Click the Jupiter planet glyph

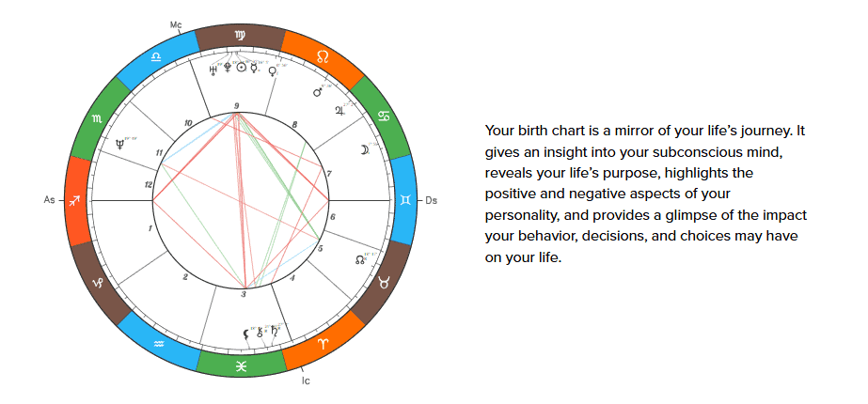339,110
